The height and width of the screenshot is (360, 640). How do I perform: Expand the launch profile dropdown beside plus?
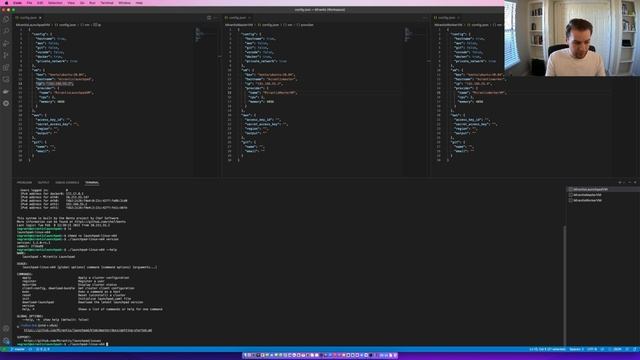pos(624,182)
